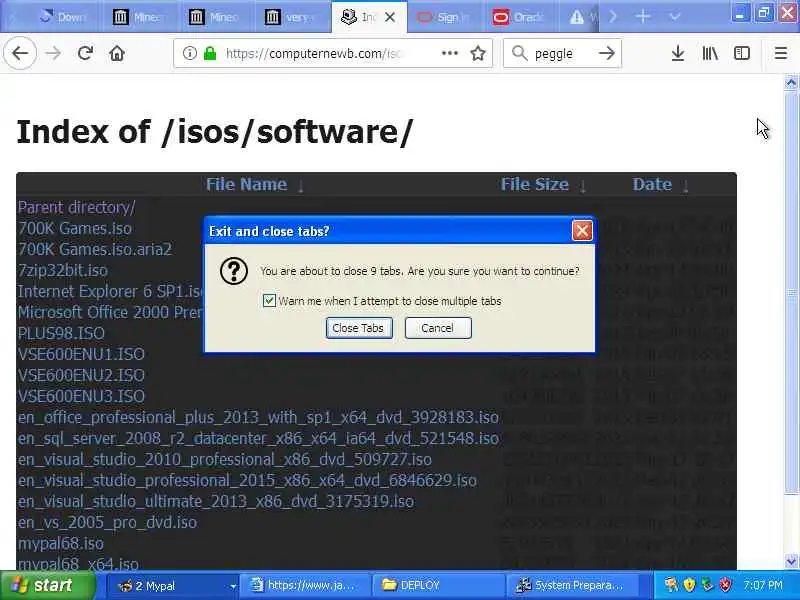
Task: Click the yellow shield tray icon
Action: coord(689,585)
